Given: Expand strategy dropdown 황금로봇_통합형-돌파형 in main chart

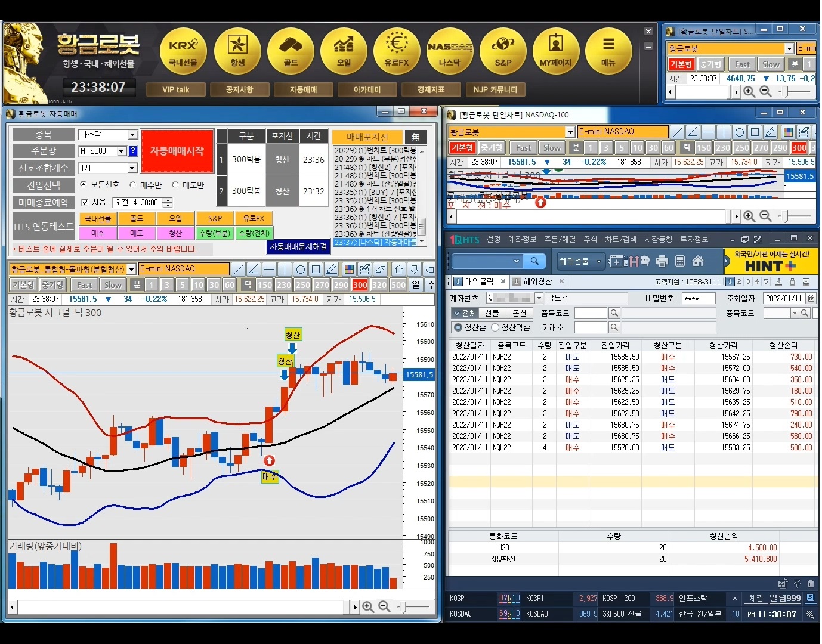Looking at the screenshot, I should tap(131, 269).
